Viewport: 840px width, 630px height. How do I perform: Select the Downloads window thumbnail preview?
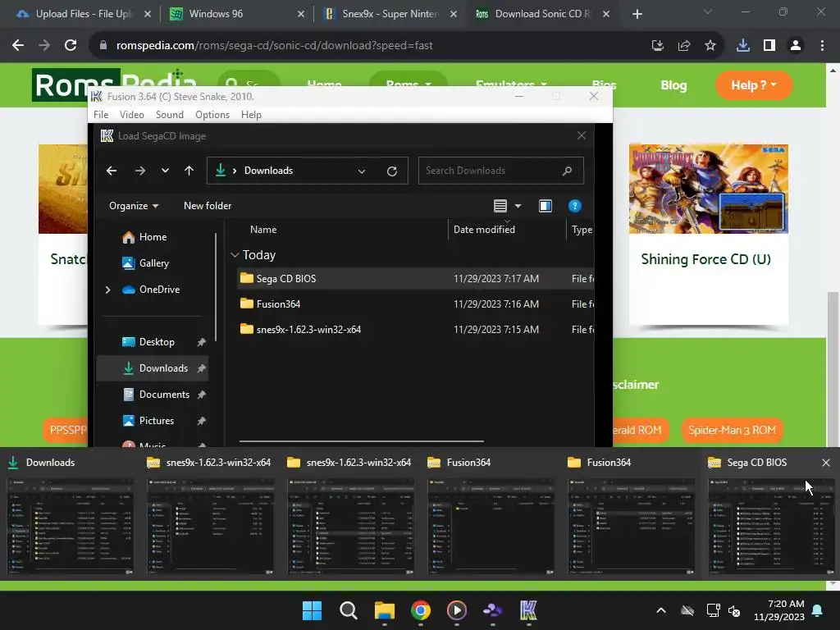click(x=71, y=527)
